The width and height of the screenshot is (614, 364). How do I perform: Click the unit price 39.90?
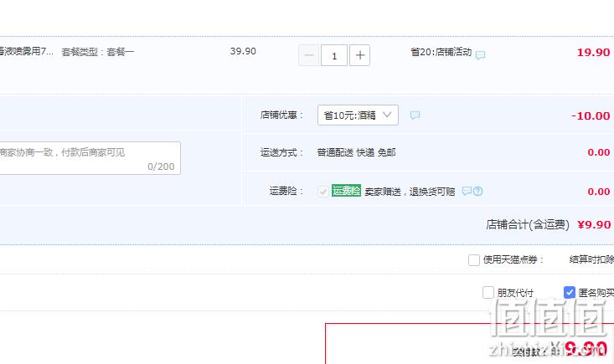(243, 51)
